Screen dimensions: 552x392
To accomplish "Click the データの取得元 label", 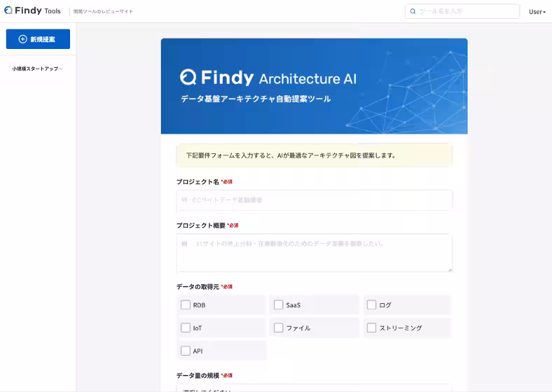I will (198, 287).
